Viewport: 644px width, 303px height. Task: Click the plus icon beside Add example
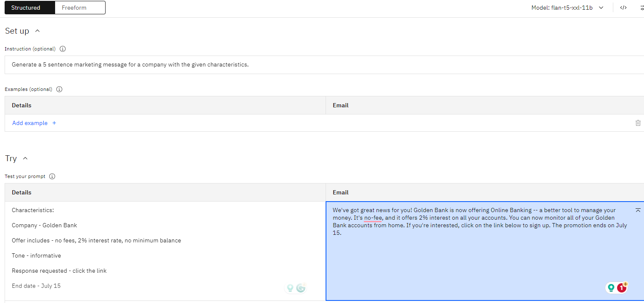tap(54, 123)
